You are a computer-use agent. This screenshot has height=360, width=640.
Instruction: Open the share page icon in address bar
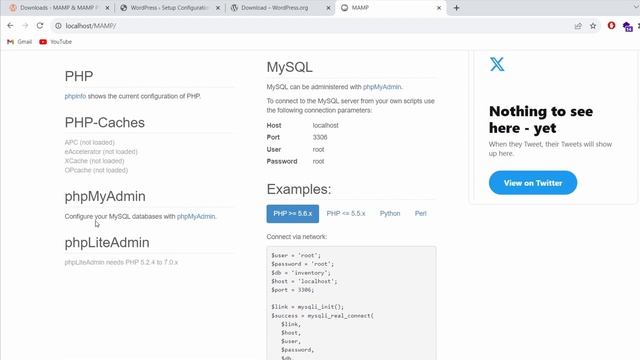(578, 26)
